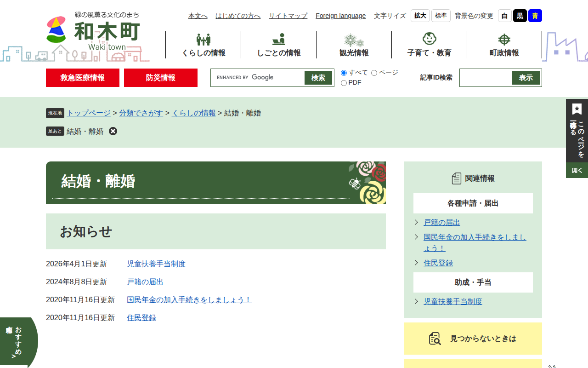Open 戸籍の届出 in news list
The height and width of the screenshot is (368, 588).
(145, 282)
